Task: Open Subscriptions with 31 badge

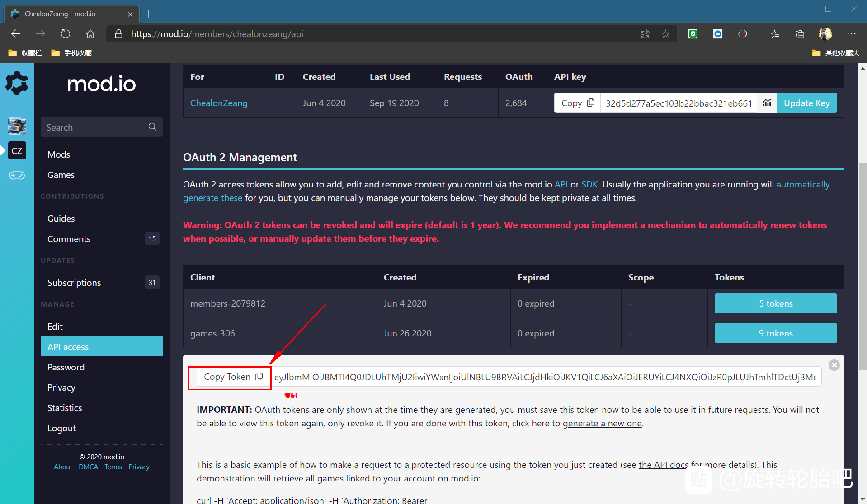Action: pyautogui.click(x=102, y=283)
